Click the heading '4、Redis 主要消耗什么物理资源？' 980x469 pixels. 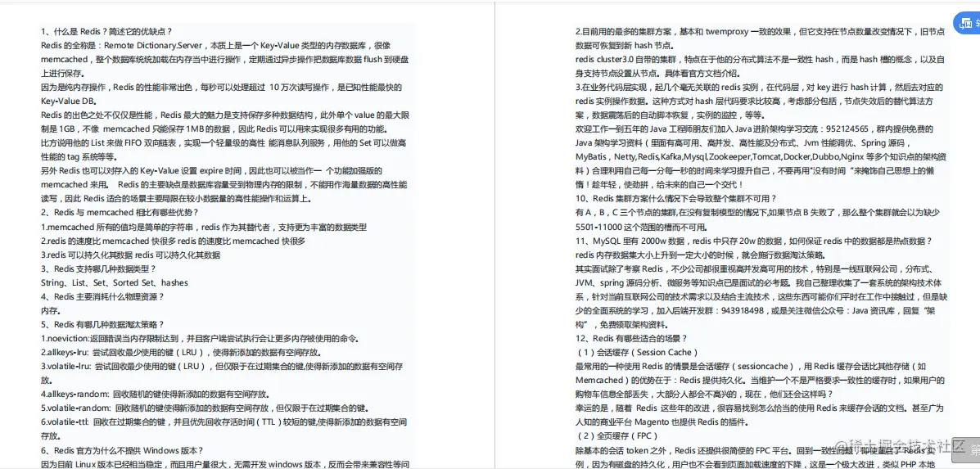(102, 296)
